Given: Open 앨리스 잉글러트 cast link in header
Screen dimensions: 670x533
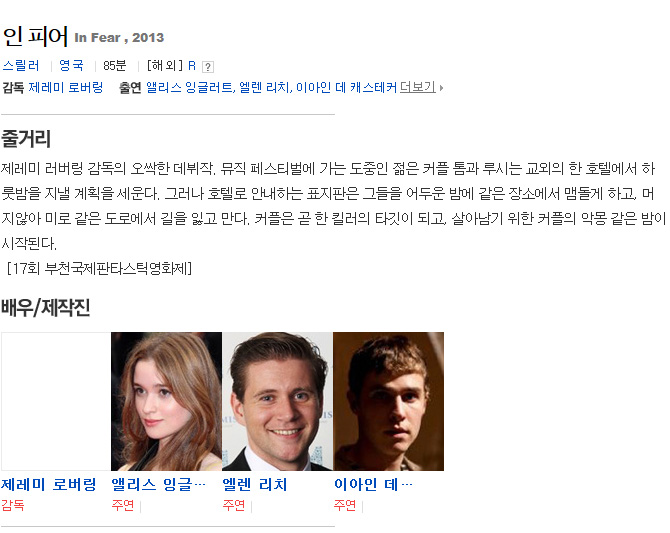Looking at the screenshot, I should [x=191, y=88].
